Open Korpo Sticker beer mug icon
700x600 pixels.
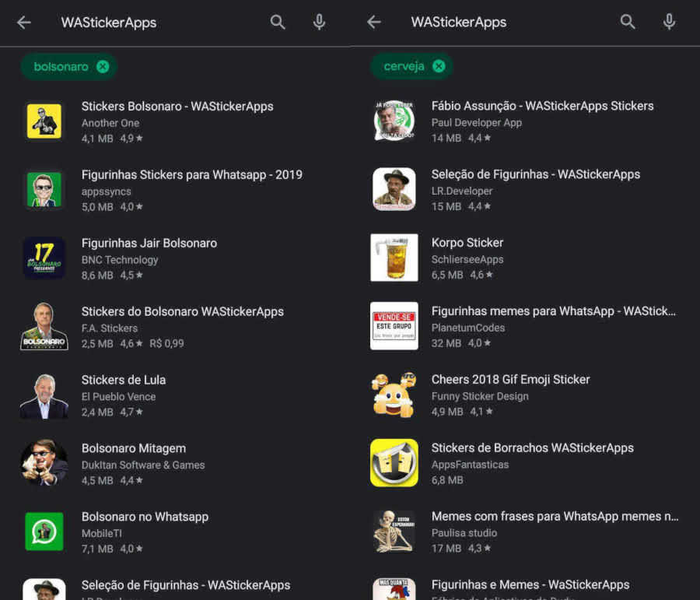(394, 258)
